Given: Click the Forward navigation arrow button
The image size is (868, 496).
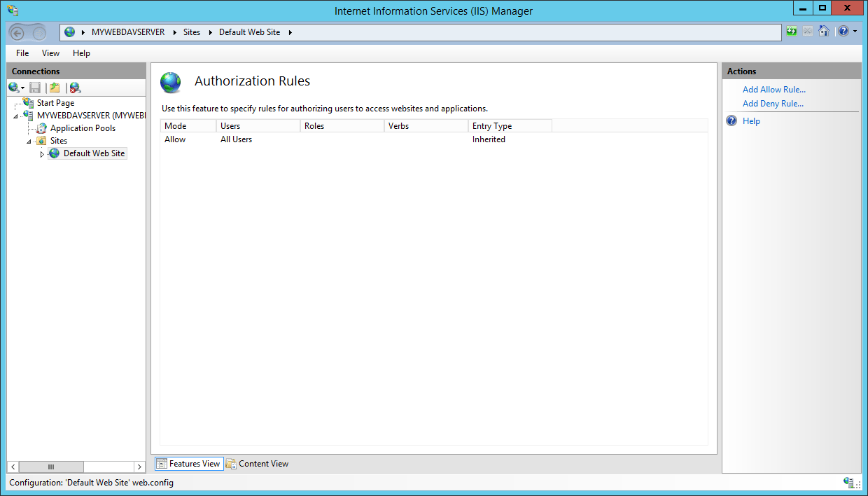Looking at the screenshot, I should pos(39,33).
